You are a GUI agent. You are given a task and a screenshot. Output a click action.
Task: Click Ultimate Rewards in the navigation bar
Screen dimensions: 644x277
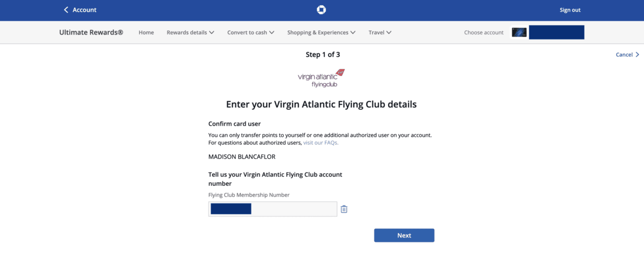91,32
